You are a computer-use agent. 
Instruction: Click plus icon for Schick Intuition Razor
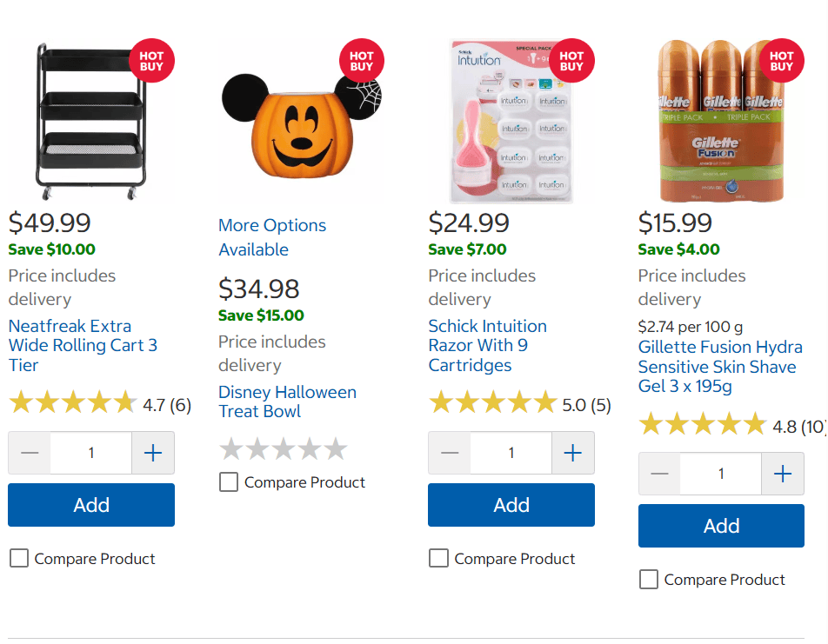tap(573, 453)
